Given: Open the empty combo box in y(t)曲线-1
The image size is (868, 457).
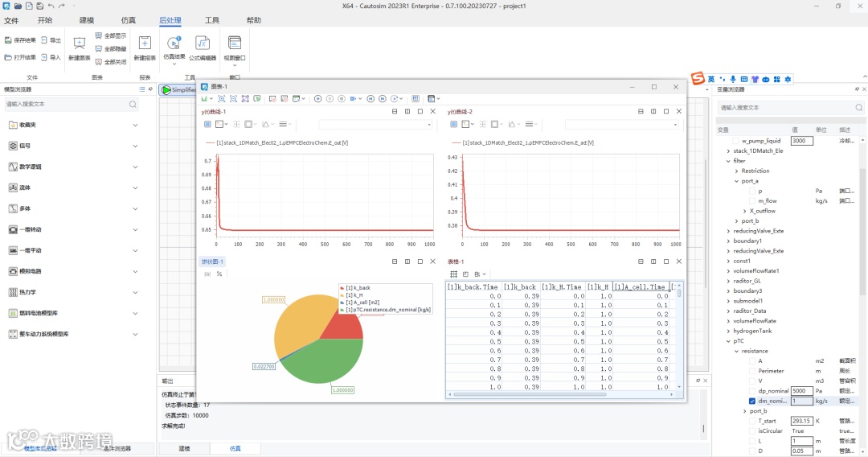Looking at the screenshot, I should (375, 125).
